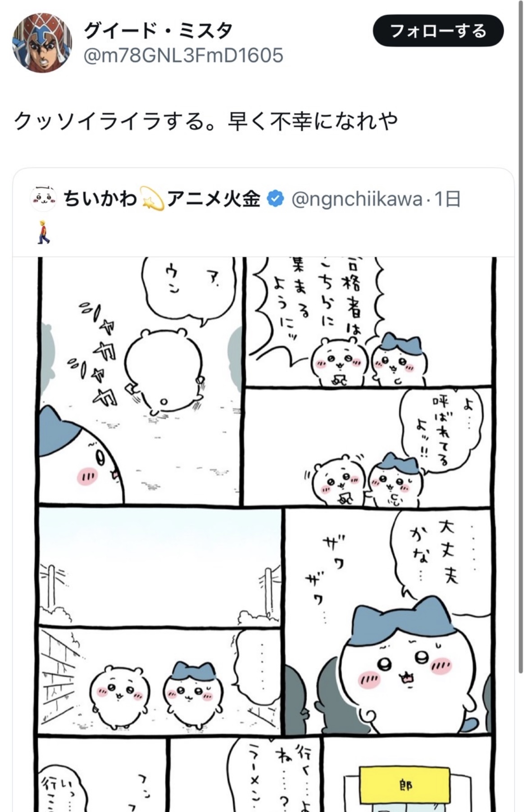527x812 pixels.
Task: Tap the ちいかわ アニメ火金 account name
Action: (161, 199)
